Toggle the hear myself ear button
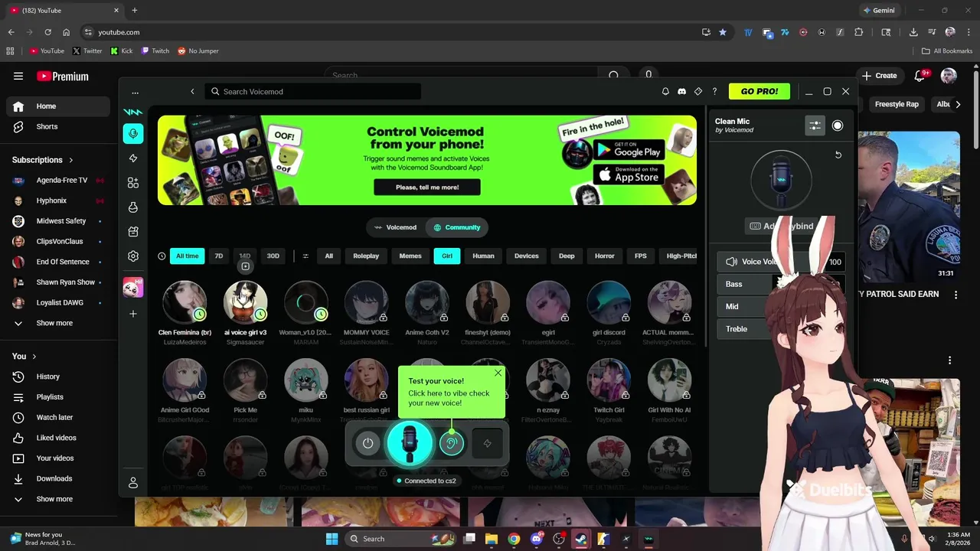980x551 pixels. pos(452,443)
